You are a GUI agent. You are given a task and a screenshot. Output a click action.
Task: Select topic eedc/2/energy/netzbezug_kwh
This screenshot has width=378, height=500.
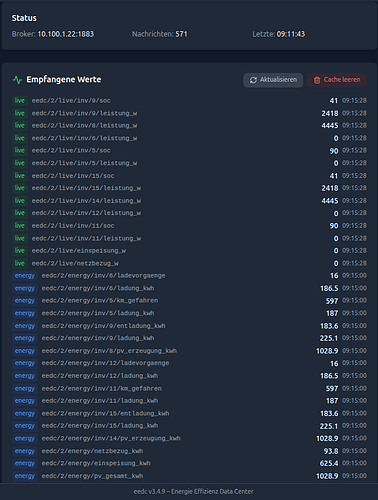pyautogui.click(x=92, y=451)
